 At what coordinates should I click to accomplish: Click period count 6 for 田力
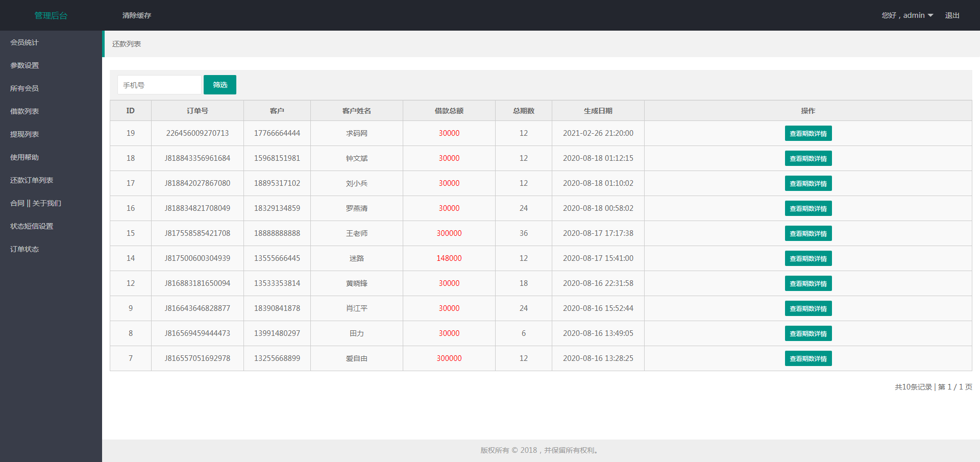[524, 333]
